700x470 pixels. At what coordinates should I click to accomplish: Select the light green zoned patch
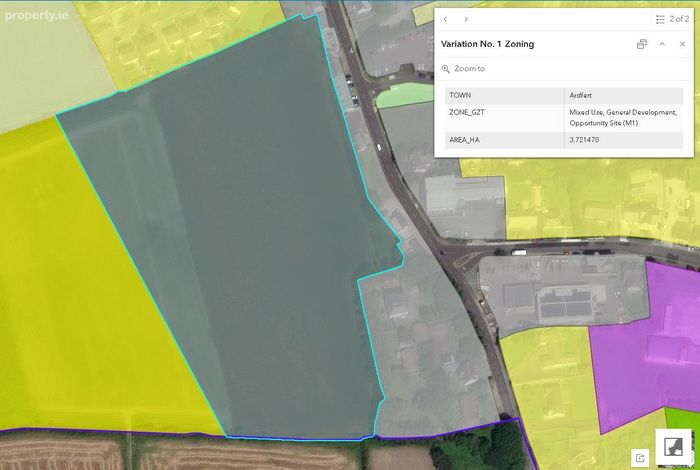[x=402, y=96]
